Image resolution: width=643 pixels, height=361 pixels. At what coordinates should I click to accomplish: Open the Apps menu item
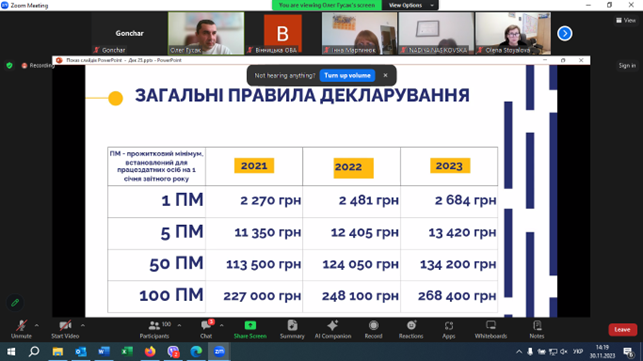[449, 329]
